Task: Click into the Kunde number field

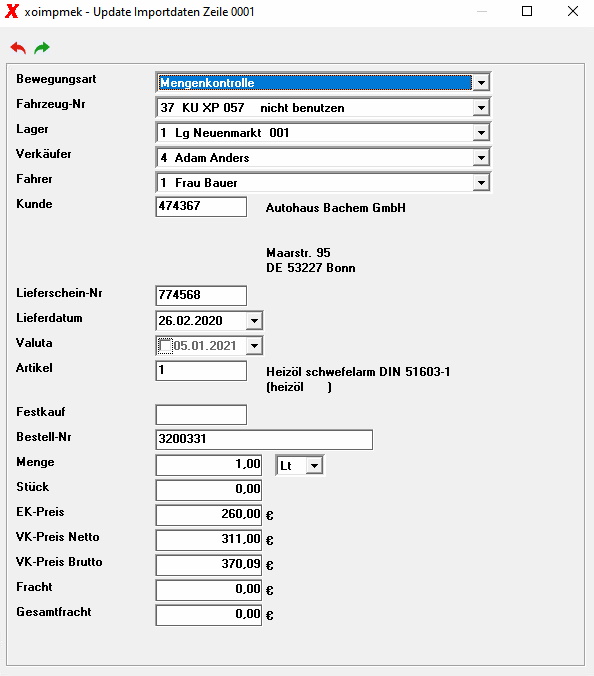Action: click(x=201, y=207)
